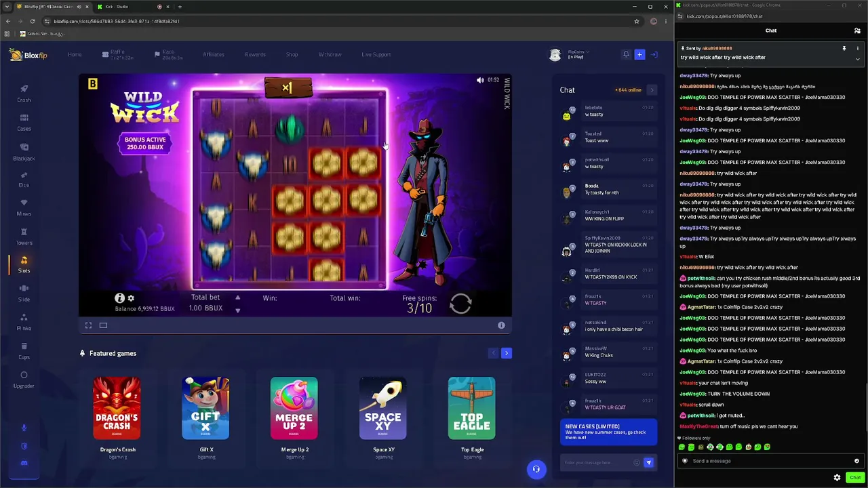The width and height of the screenshot is (868, 488).
Task: Decrease the total bet amount
Action: click(x=237, y=310)
